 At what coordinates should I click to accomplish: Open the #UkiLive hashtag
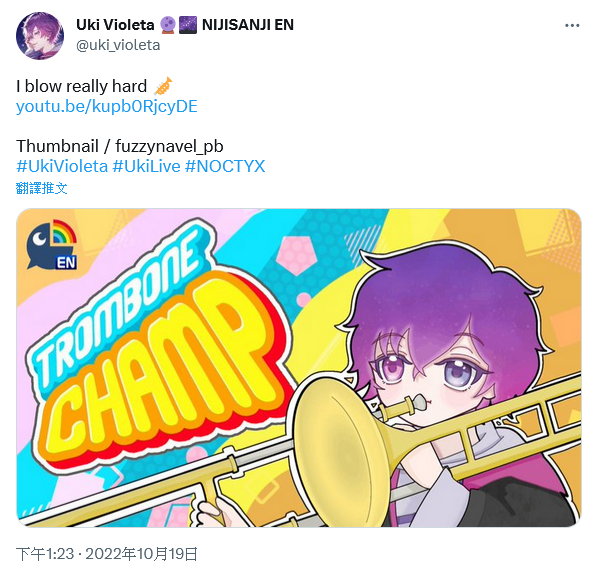tap(146, 166)
